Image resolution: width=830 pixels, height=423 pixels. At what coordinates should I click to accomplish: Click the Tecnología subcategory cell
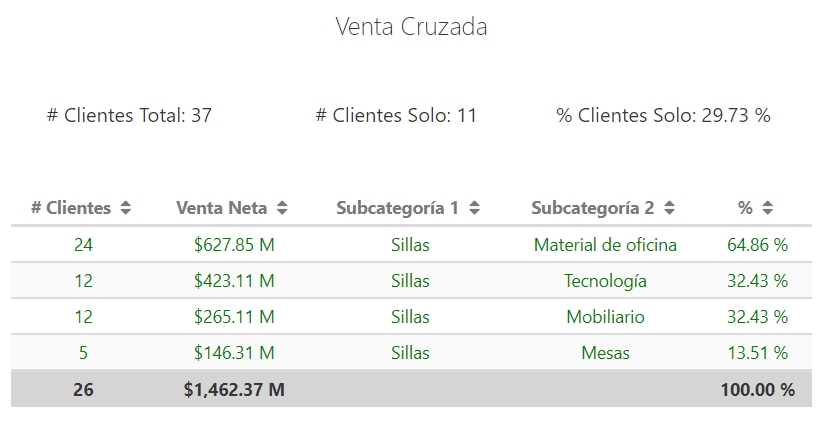605,281
